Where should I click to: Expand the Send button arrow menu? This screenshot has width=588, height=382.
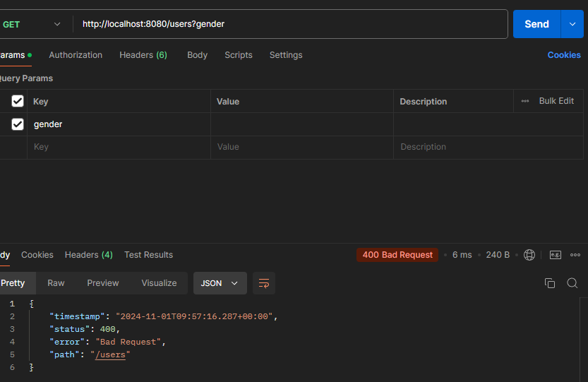pyautogui.click(x=572, y=24)
